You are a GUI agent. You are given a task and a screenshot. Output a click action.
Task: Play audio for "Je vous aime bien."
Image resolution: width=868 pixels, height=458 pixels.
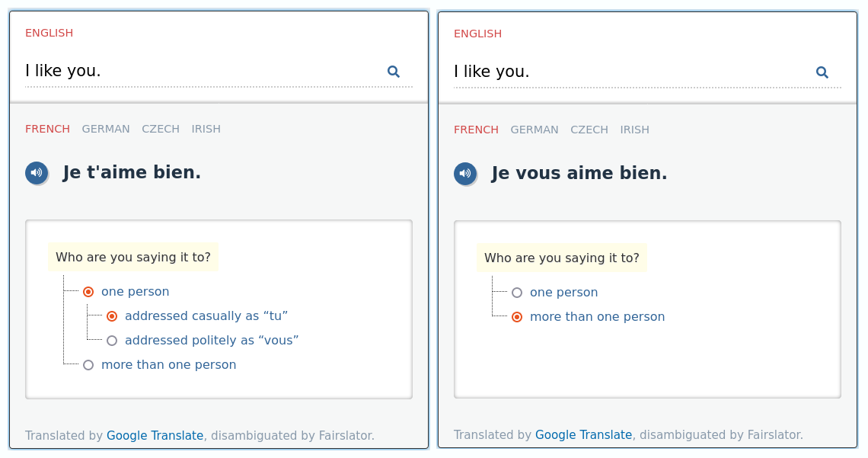465,174
